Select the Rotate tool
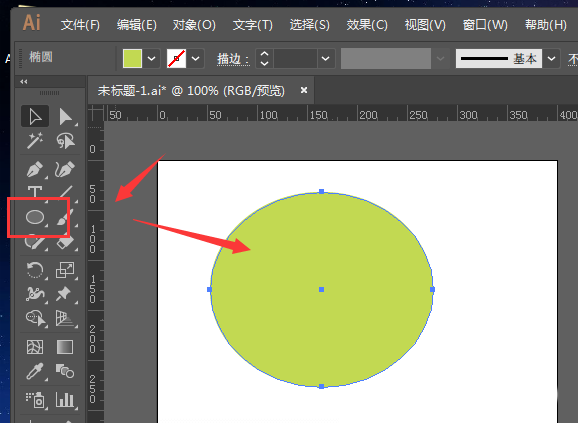 [x=35, y=270]
